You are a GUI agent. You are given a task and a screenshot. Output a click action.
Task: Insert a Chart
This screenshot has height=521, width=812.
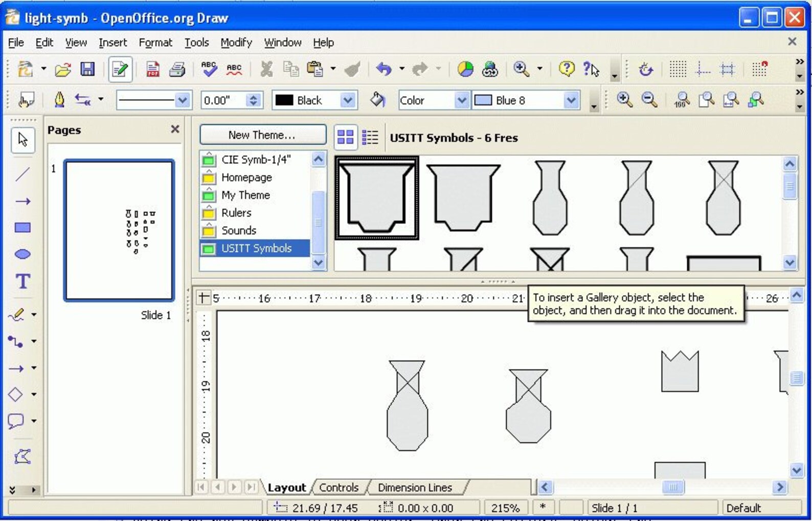coord(465,69)
